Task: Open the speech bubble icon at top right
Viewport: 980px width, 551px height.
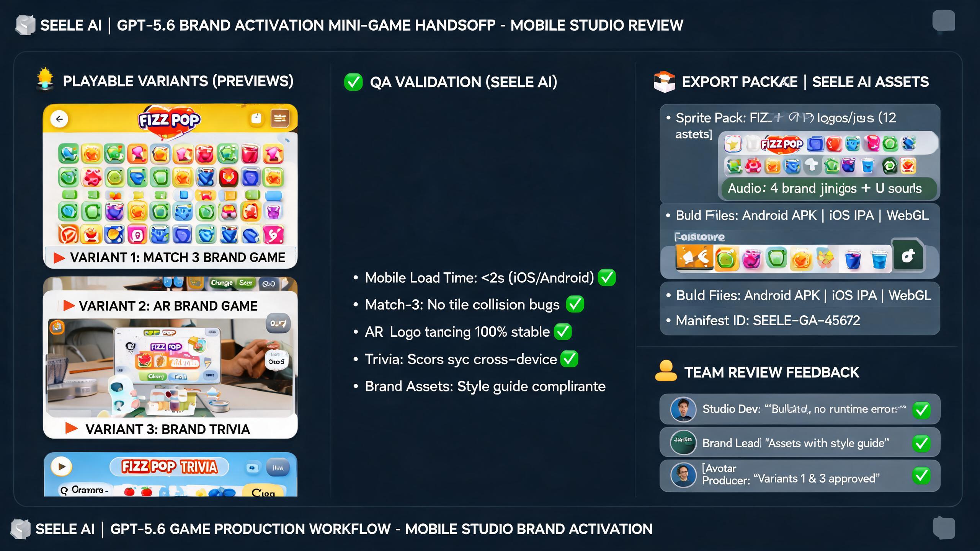Action: click(x=944, y=21)
